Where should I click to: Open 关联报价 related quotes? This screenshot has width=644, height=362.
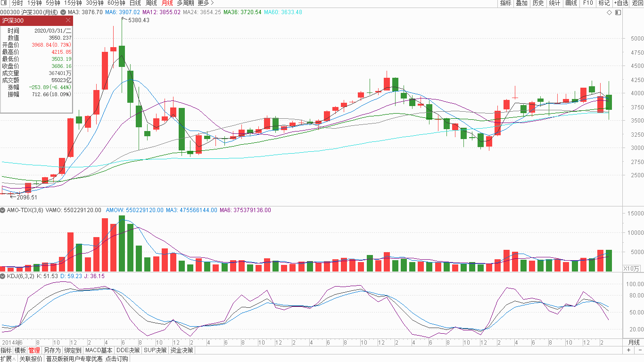(31, 358)
